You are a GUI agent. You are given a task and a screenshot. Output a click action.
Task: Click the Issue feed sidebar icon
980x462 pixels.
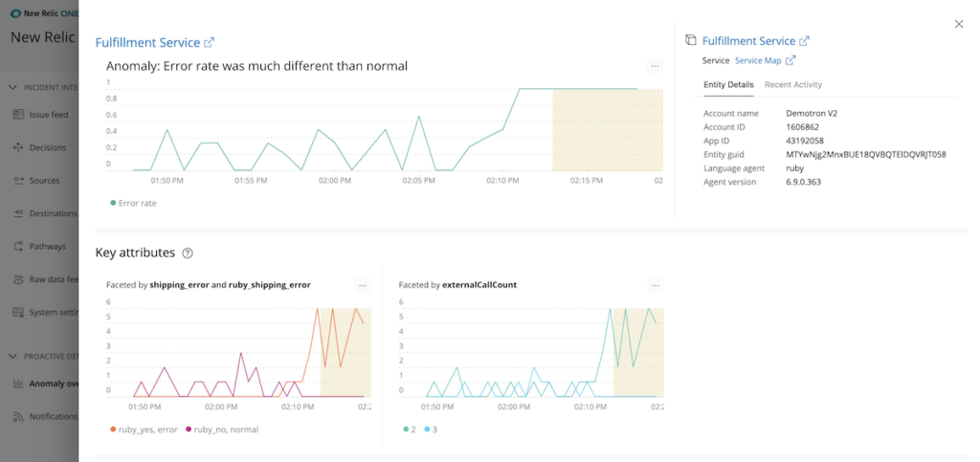[x=17, y=115]
